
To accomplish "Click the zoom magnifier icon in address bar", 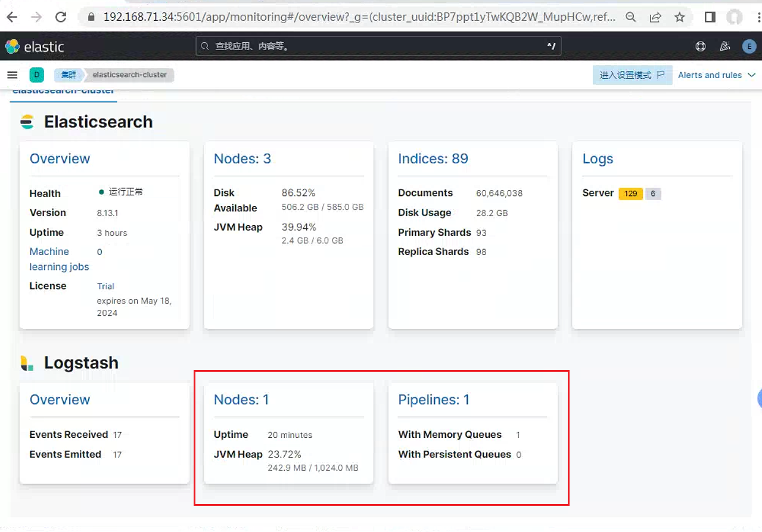I will pos(631,17).
